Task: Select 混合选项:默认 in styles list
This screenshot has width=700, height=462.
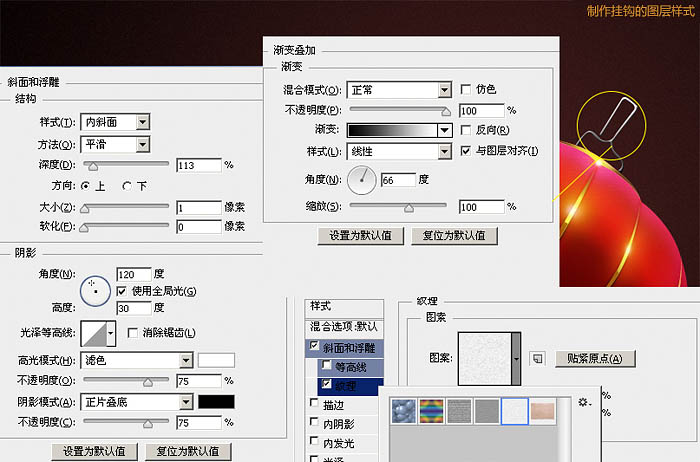Action: click(x=344, y=327)
